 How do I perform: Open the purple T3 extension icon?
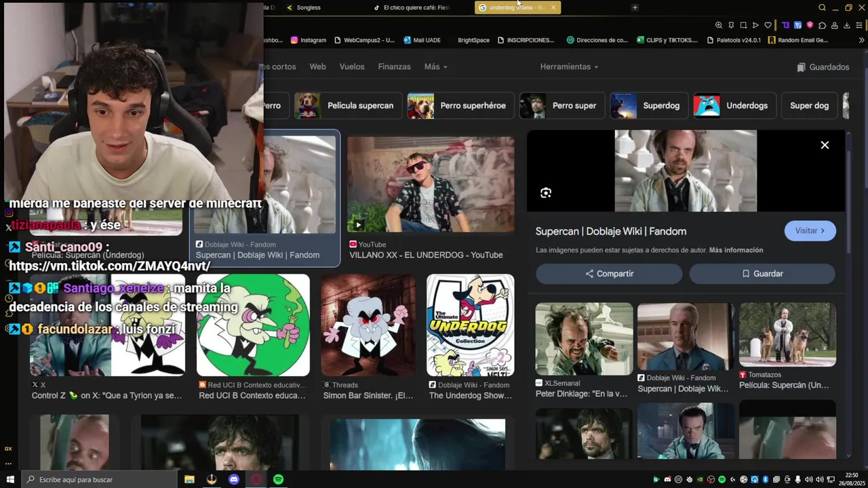[x=785, y=25]
